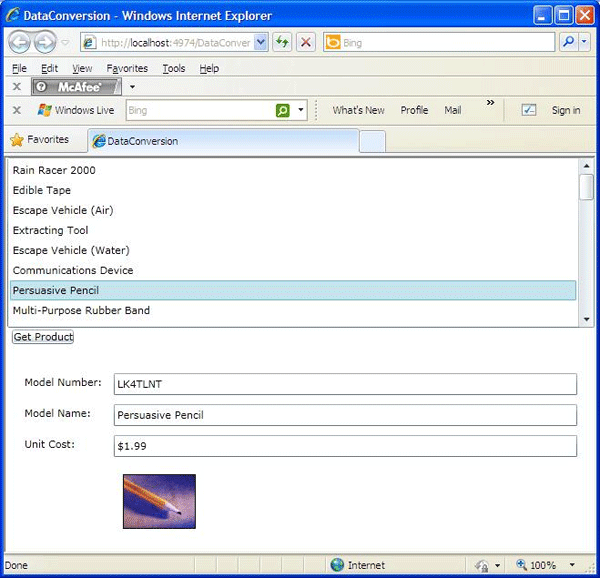Select Escape Vehicle (Air) item

click(293, 210)
